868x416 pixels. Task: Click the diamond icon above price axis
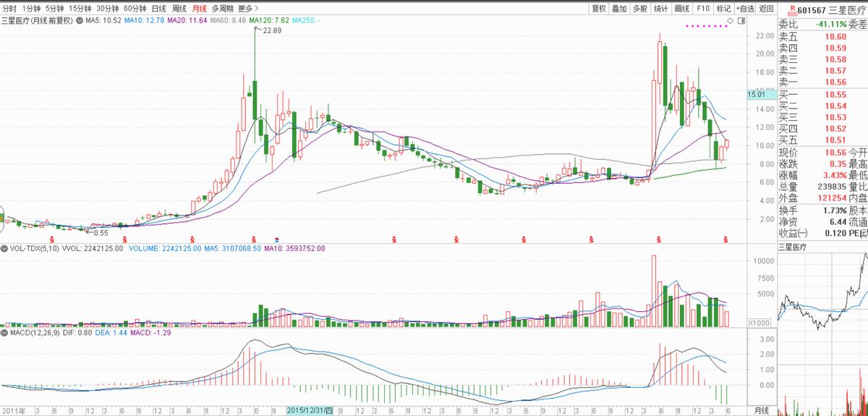tap(730, 21)
